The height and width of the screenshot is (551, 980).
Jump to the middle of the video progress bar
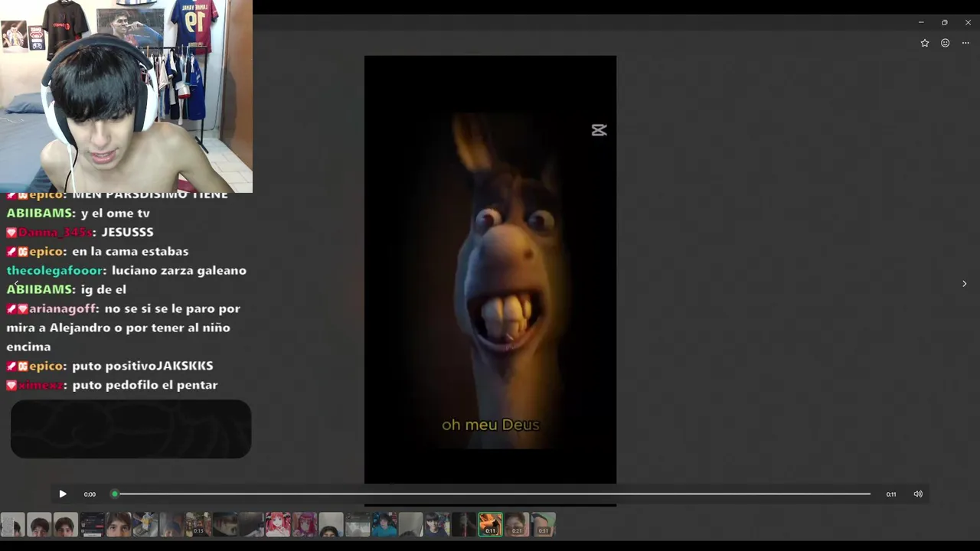coord(492,494)
